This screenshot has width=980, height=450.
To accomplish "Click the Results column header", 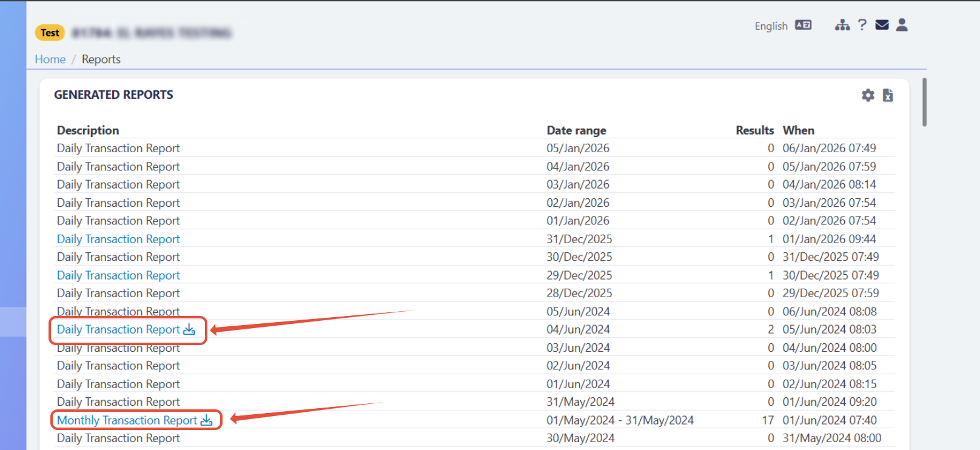I will click(x=754, y=130).
